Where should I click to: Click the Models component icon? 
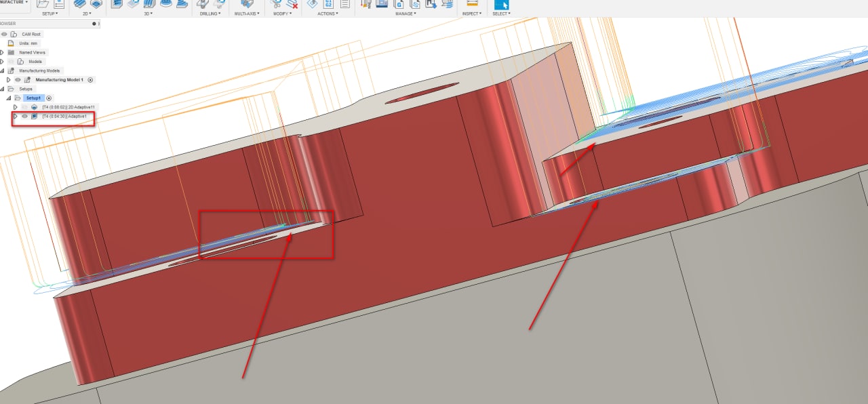tap(20, 62)
